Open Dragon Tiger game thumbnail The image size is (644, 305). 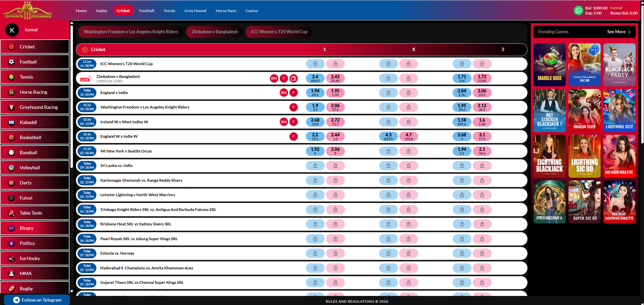click(x=585, y=111)
